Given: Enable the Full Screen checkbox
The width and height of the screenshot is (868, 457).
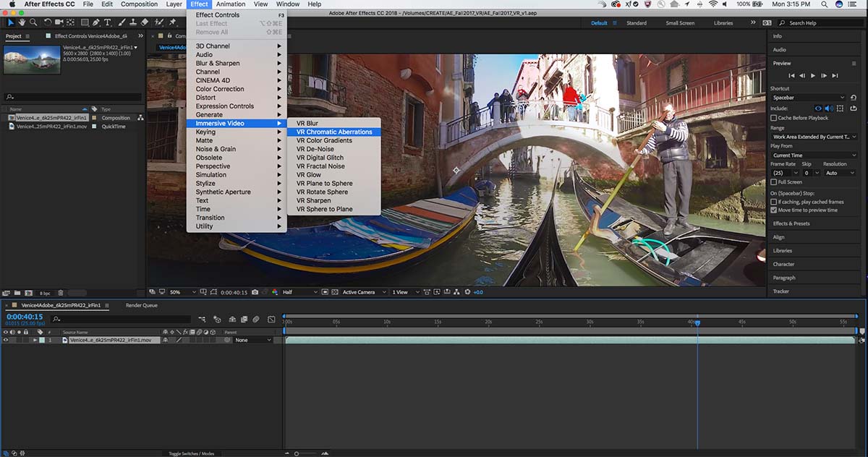Looking at the screenshot, I should (774, 182).
